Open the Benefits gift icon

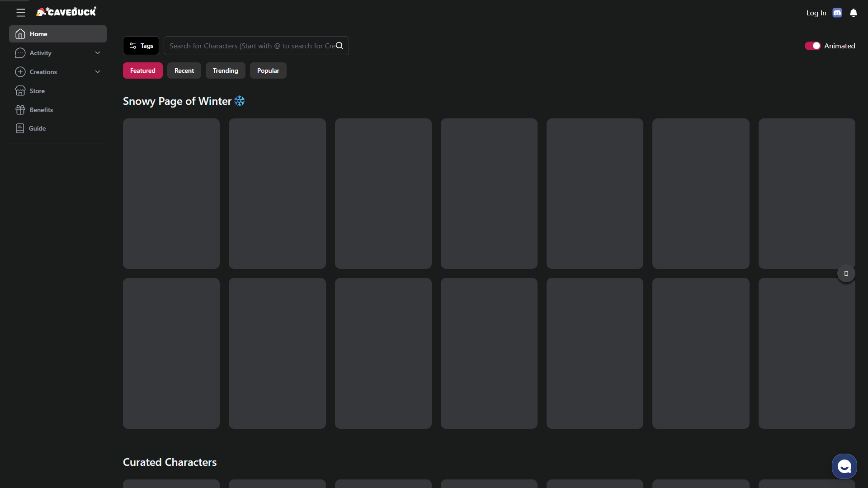[20, 110]
